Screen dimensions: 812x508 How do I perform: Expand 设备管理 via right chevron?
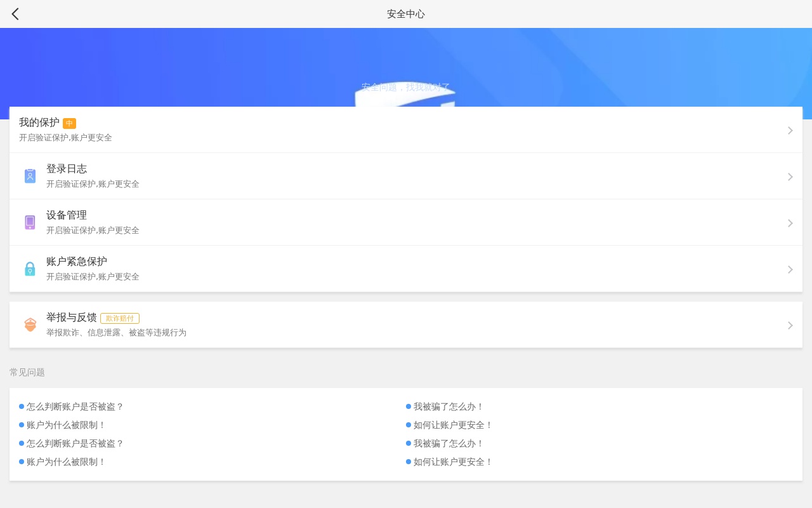[790, 223]
